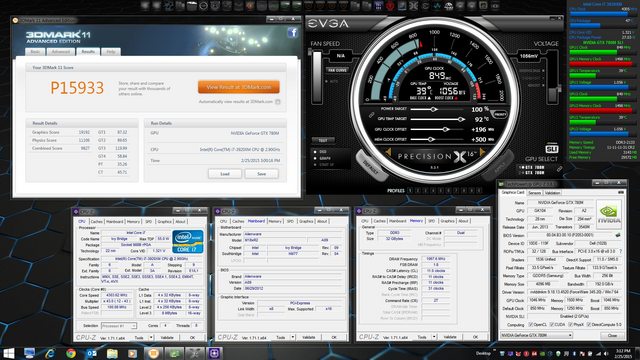Open Graphics tab in CPU-Z Mainboard window
640x360 pixels.
(306, 221)
